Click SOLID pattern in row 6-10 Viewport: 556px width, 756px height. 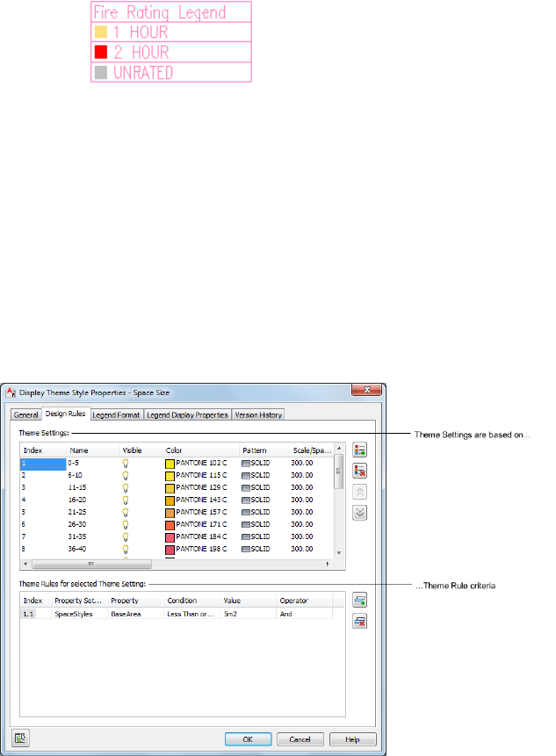click(x=256, y=475)
